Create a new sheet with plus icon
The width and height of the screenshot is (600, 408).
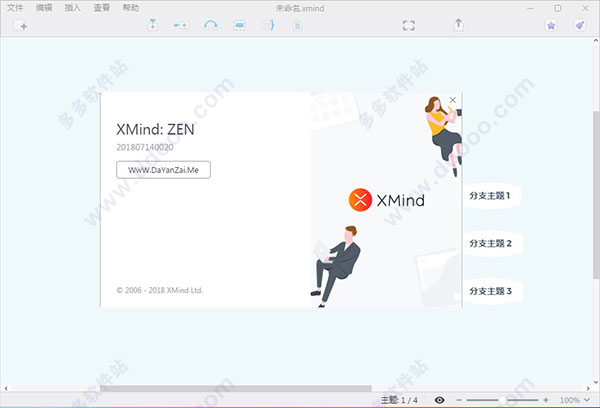(x=21, y=26)
